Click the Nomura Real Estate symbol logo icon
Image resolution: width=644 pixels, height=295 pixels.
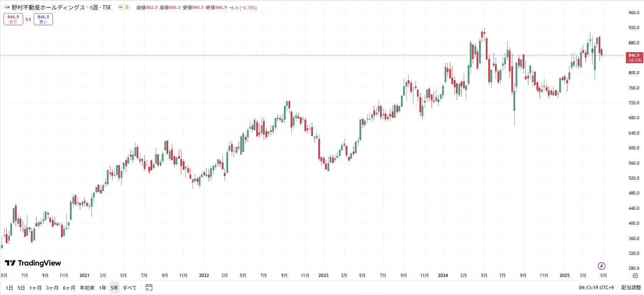pyautogui.click(x=7, y=7)
